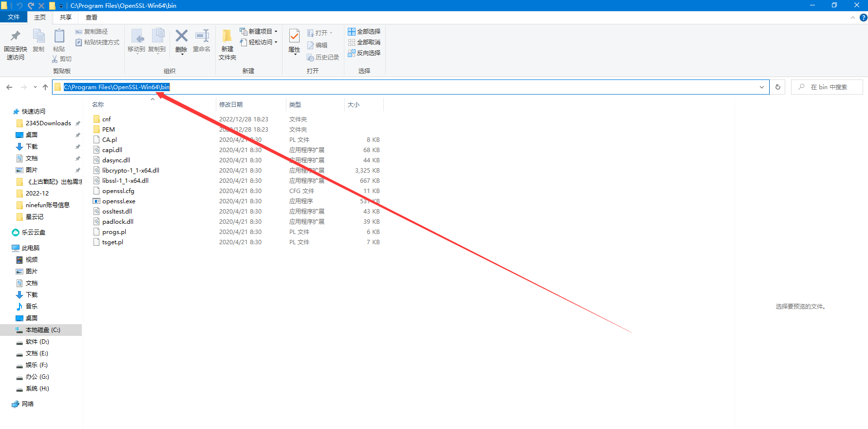
Task: Sort by the Size column header
Action: coord(354,105)
